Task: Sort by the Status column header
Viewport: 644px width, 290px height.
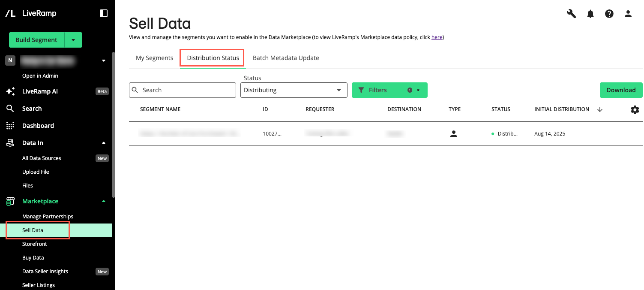Action: pos(501,109)
